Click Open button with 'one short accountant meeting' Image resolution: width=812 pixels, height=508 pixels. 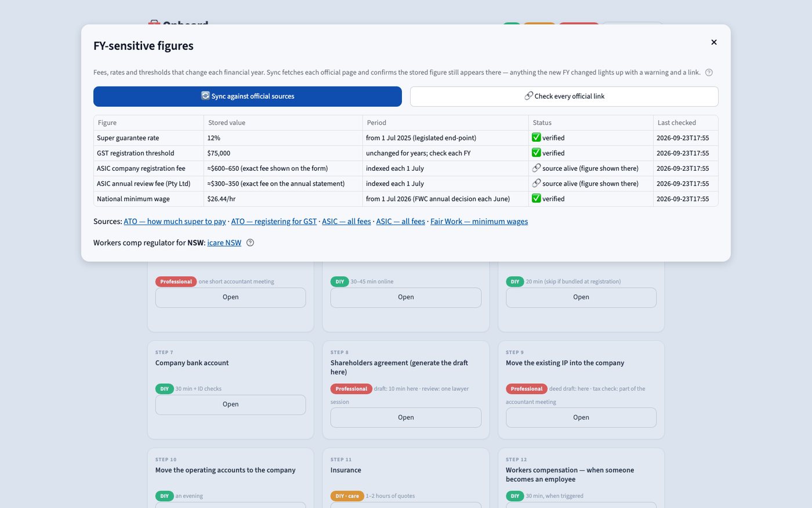pyautogui.click(x=230, y=297)
